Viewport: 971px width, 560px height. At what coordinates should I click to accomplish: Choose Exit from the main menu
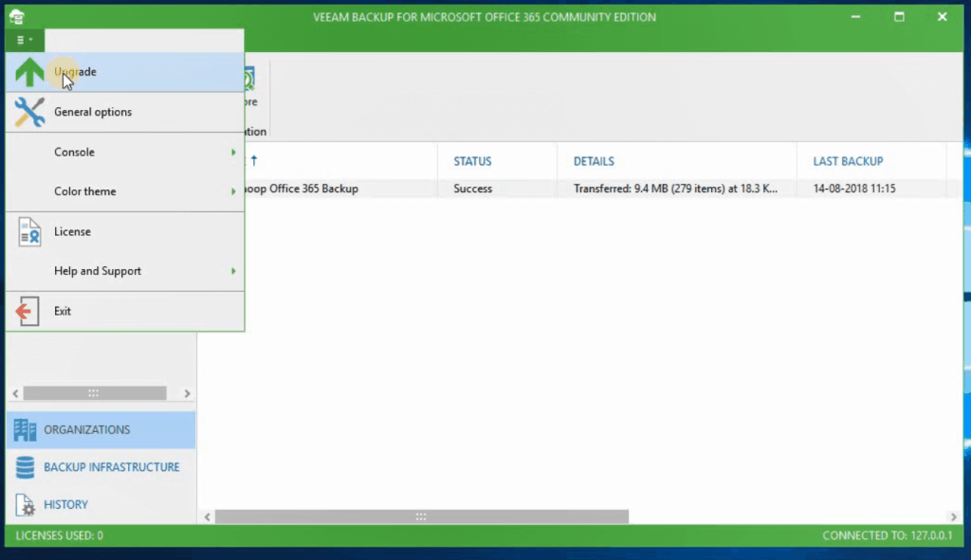coord(125,311)
